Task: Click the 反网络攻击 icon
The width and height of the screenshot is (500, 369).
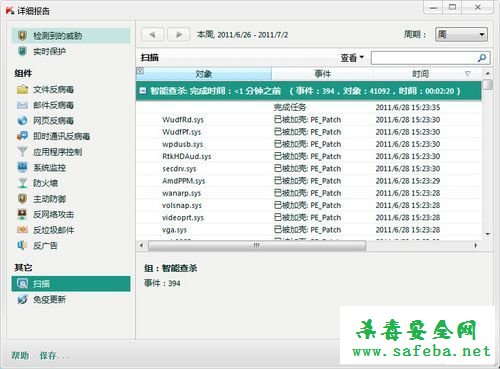Action: [22, 214]
